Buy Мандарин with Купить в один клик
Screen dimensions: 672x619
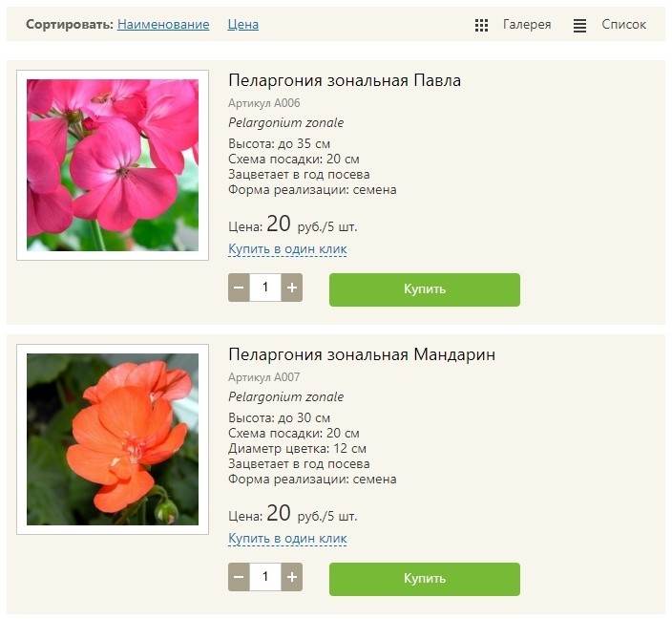pos(287,539)
